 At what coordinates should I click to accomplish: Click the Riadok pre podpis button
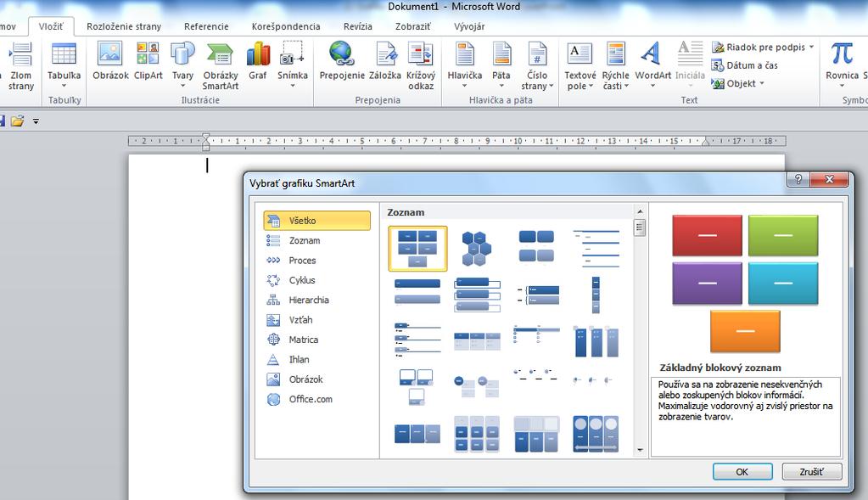[x=762, y=47]
